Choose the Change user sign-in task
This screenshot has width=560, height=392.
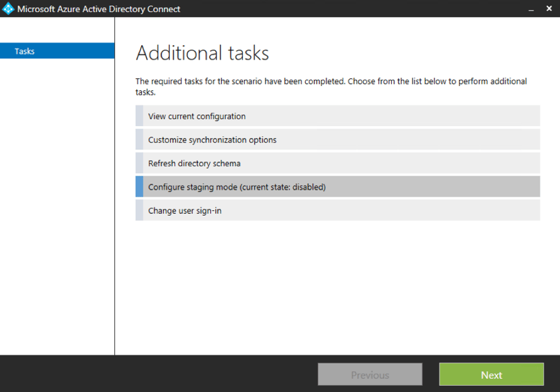click(x=338, y=211)
